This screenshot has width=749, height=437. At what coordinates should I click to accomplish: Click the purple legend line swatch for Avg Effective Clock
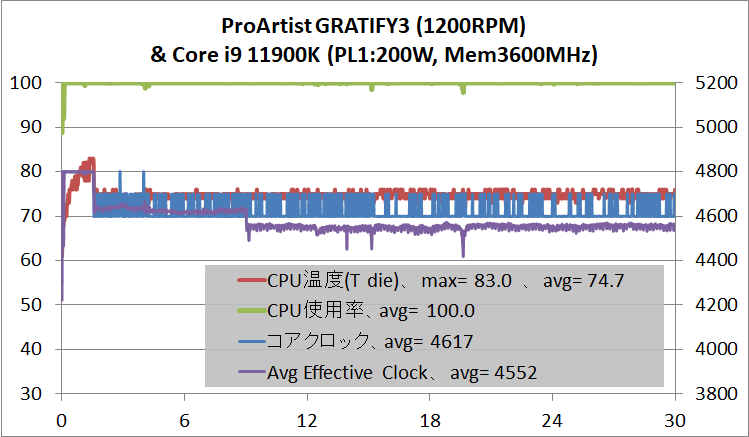[251, 372]
